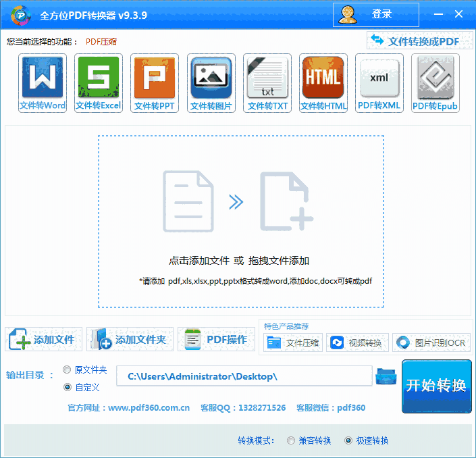Click the 添加文件 add file button

point(43,339)
